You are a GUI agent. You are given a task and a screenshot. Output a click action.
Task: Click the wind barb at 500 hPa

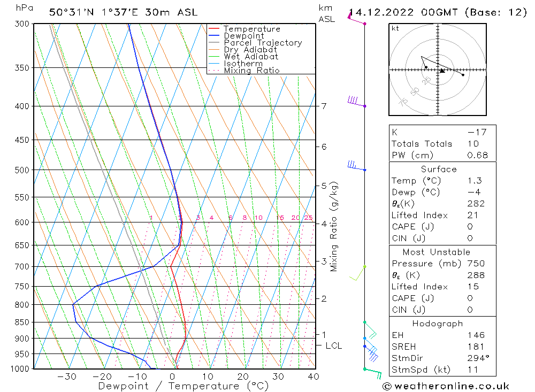pyautogui.click(x=356, y=166)
